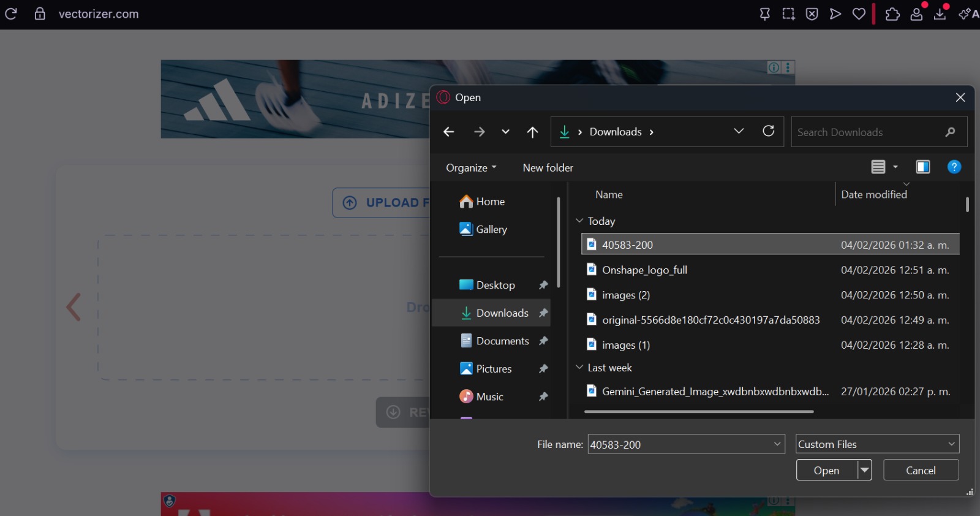Image resolution: width=980 pixels, height=516 pixels.
Task: Click the ad info icon on Adidas banner
Action: 774,67
